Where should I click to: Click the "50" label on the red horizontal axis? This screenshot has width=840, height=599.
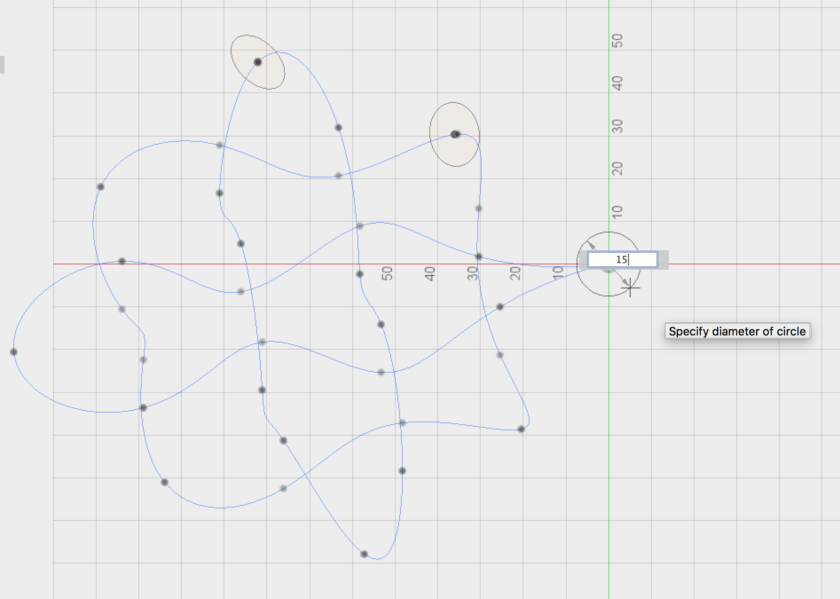pyautogui.click(x=387, y=273)
